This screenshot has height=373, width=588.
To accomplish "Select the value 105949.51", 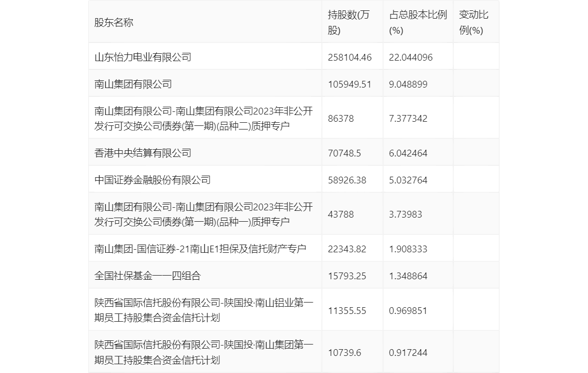I will tap(349, 84).
